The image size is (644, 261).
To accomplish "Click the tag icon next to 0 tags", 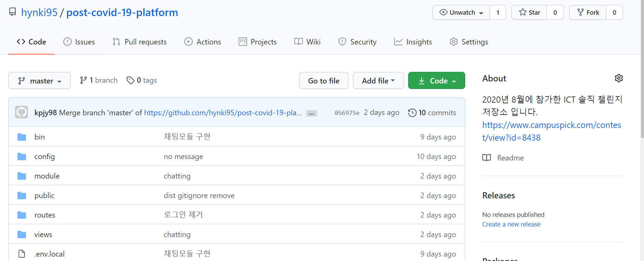I will [x=130, y=80].
